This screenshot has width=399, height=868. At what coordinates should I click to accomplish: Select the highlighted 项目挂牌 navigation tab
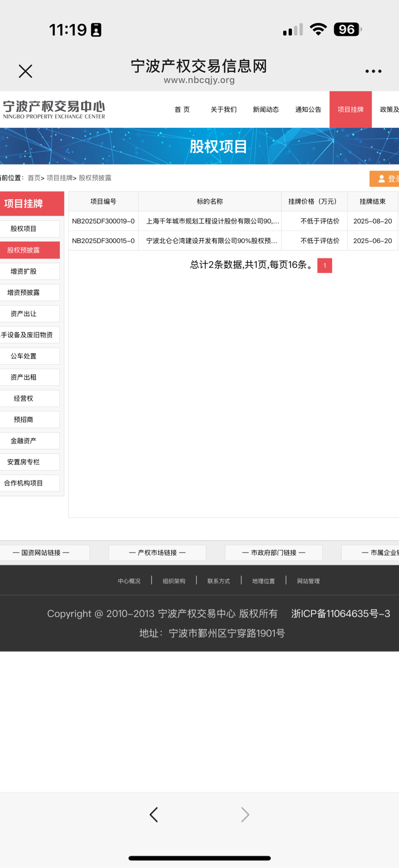click(x=351, y=110)
